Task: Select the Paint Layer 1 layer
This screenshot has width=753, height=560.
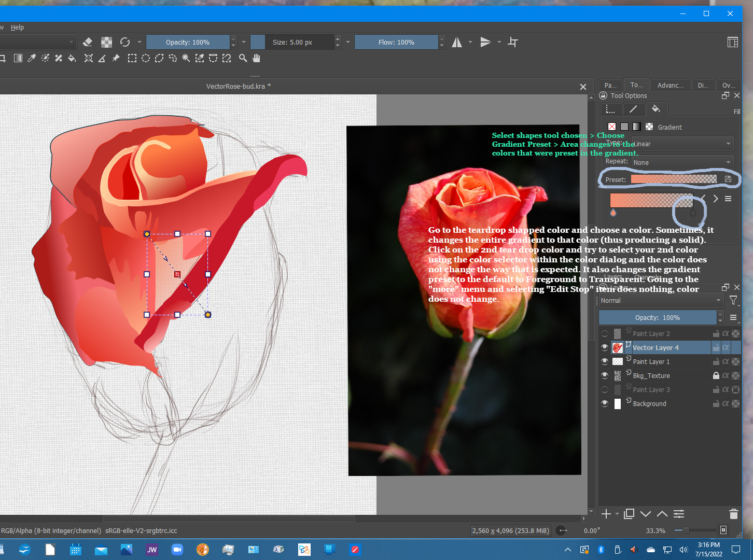Action: pos(651,361)
